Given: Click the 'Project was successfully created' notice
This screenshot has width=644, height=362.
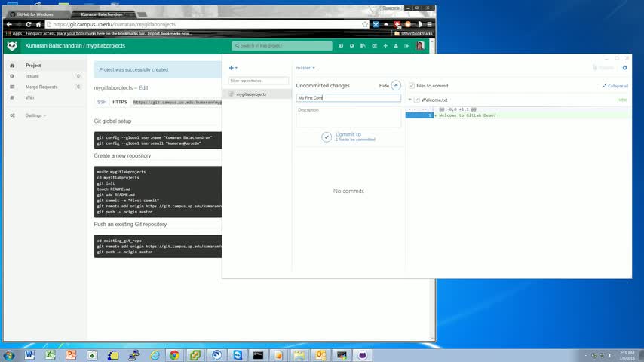Looking at the screenshot, I should (133, 70).
